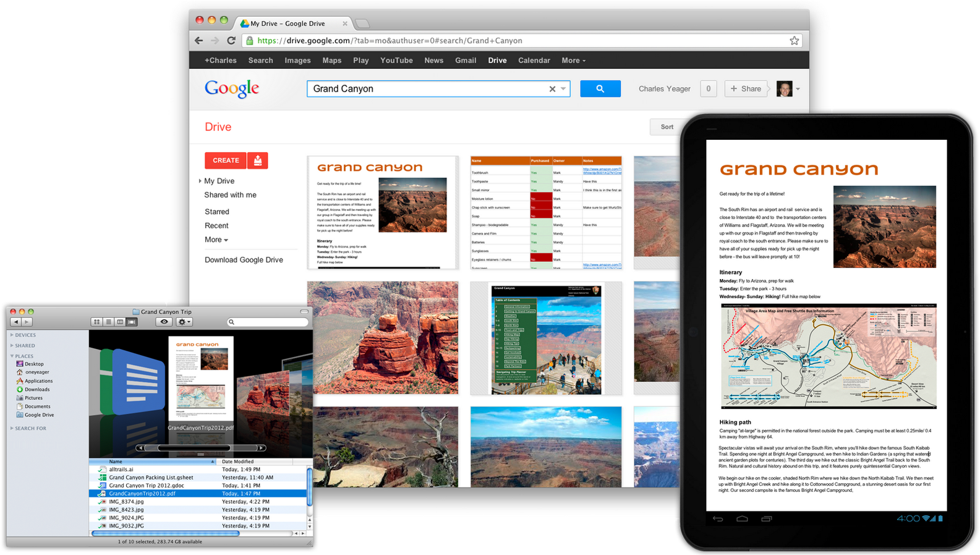Bookmark the page using the star icon
Screen dimensions: 980x555
point(795,41)
